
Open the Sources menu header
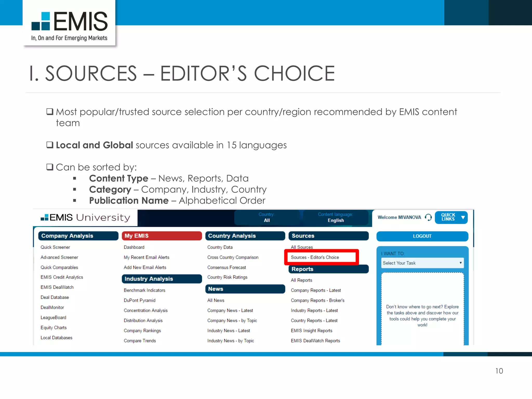pyautogui.click(x=329, y=236)
